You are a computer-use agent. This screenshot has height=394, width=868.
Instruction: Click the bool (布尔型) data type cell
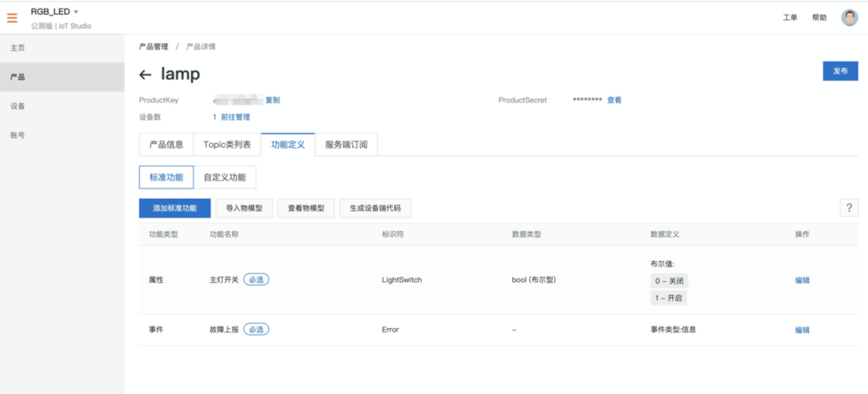coord(534,280)
